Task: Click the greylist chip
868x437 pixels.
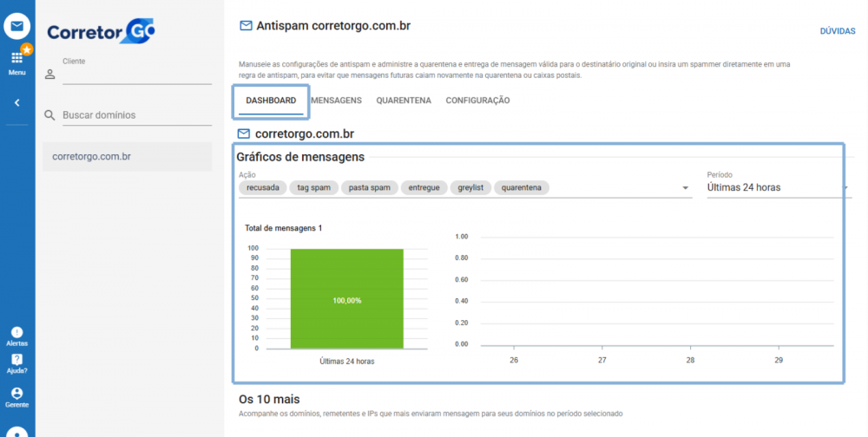Action: point(470,187)
